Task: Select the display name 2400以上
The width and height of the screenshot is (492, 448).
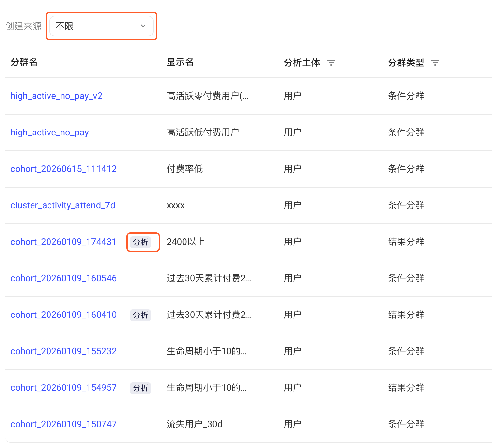Action: [x=186, y=242]
